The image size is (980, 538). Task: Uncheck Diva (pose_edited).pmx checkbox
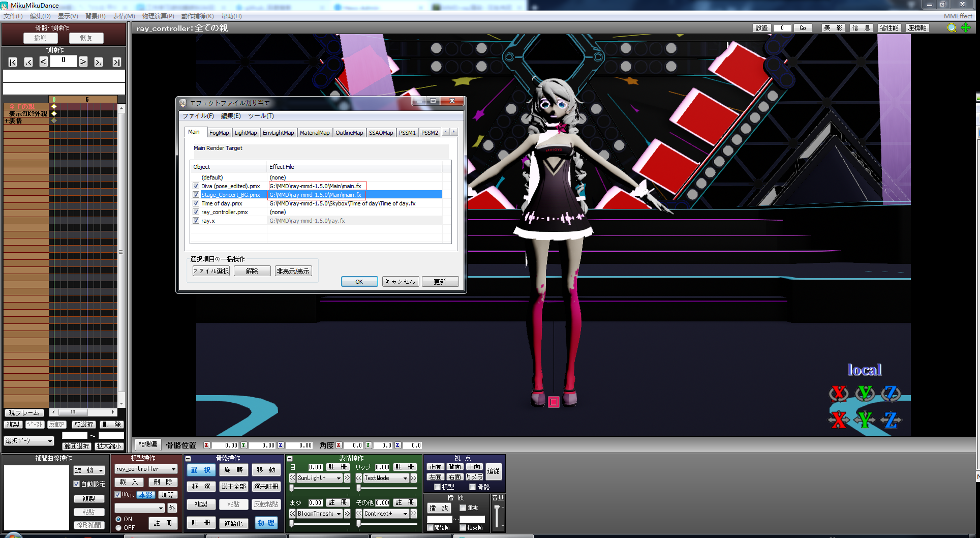(x=196, y=186)
